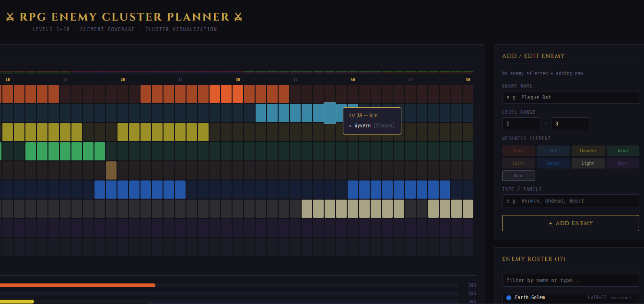Click the right crossed swords title icon

pos(238,17)
